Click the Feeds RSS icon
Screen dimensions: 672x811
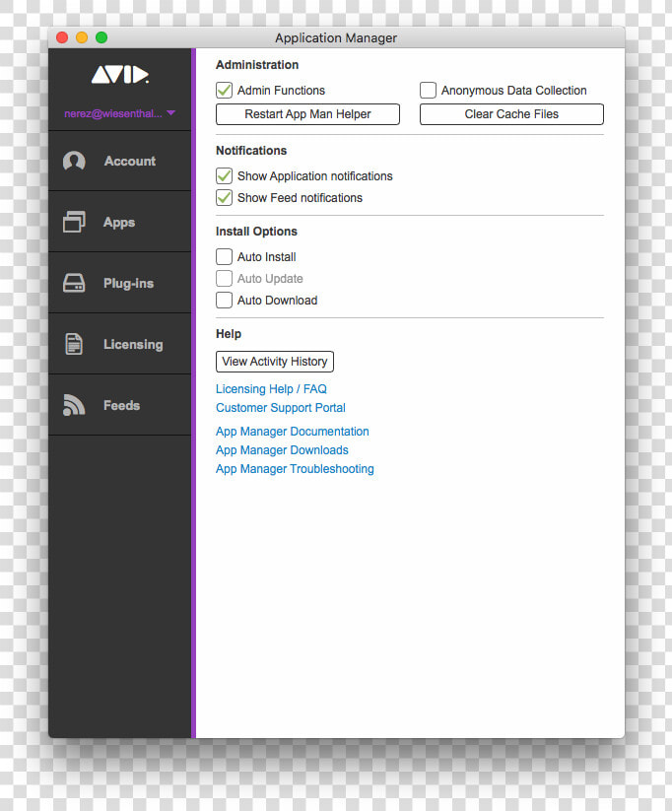click(x=74, y=405)
